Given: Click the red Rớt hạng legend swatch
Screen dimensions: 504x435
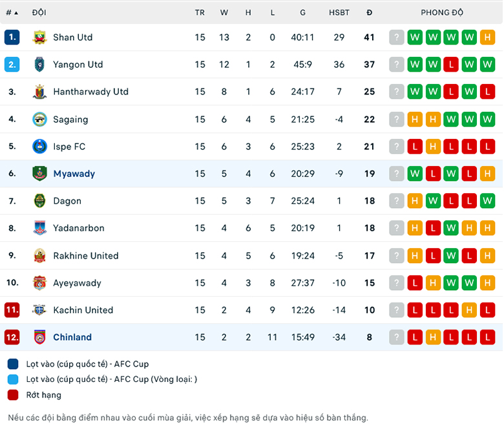Looking at the screenshot, I should (x=13, y=395).
